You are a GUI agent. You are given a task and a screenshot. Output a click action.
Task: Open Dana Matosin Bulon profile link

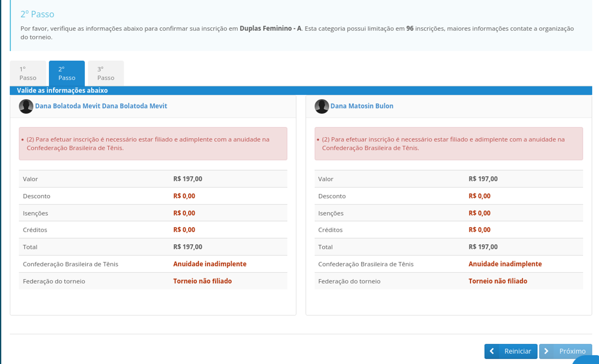tap(362, 106)
